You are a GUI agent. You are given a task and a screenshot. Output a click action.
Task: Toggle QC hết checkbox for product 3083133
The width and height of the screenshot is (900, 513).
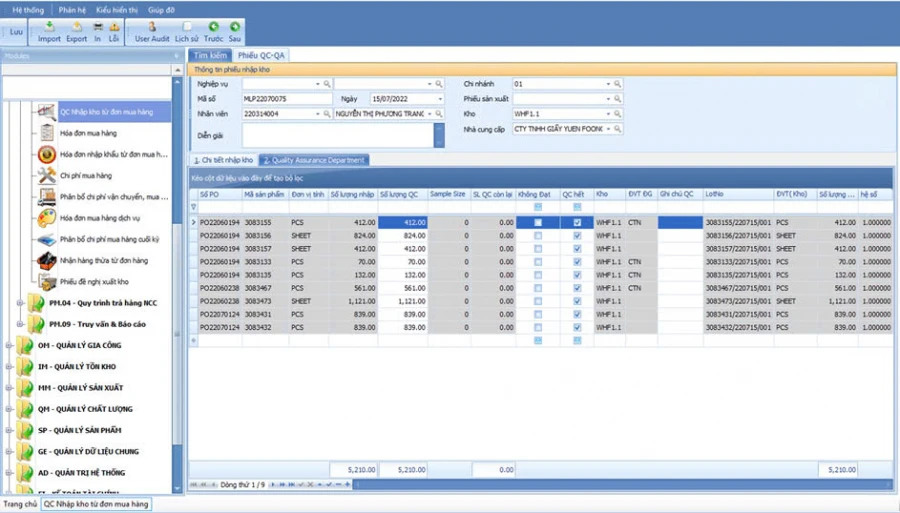click(577, 262)
